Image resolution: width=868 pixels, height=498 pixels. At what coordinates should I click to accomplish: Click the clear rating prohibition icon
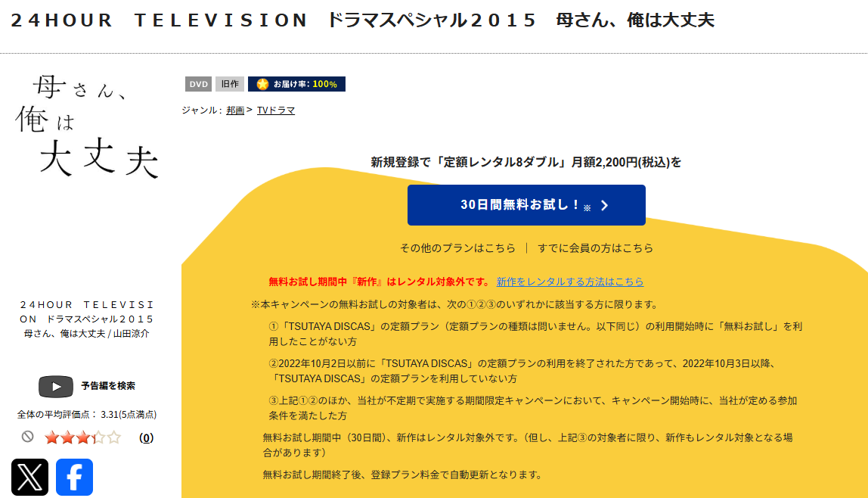pos(28,437)
